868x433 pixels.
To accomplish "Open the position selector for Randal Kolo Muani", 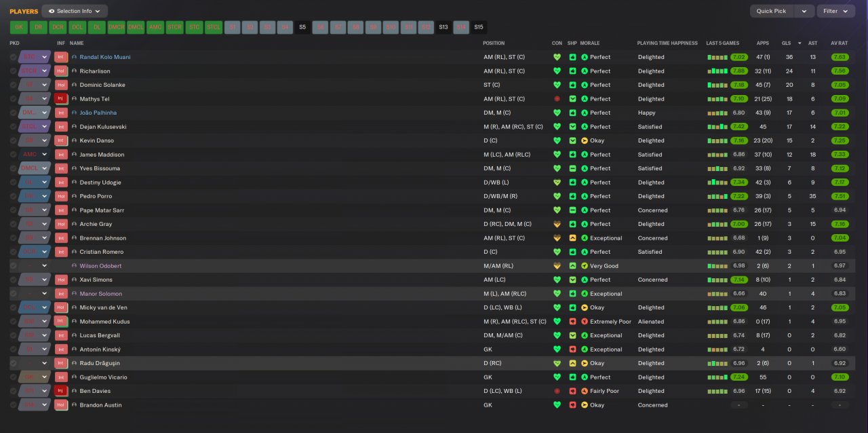I will (35, 57).
